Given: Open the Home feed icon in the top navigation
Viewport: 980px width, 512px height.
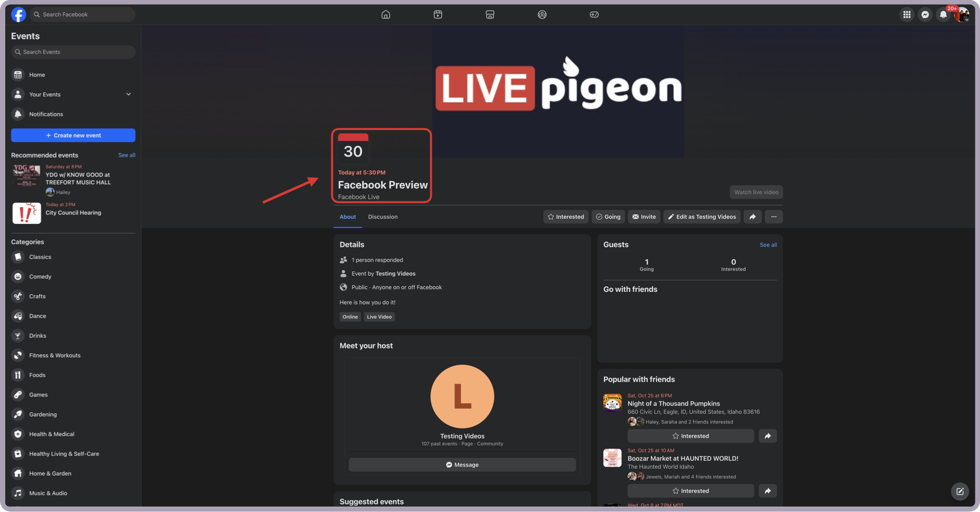Looking at the screenshot, I should 386,14.
